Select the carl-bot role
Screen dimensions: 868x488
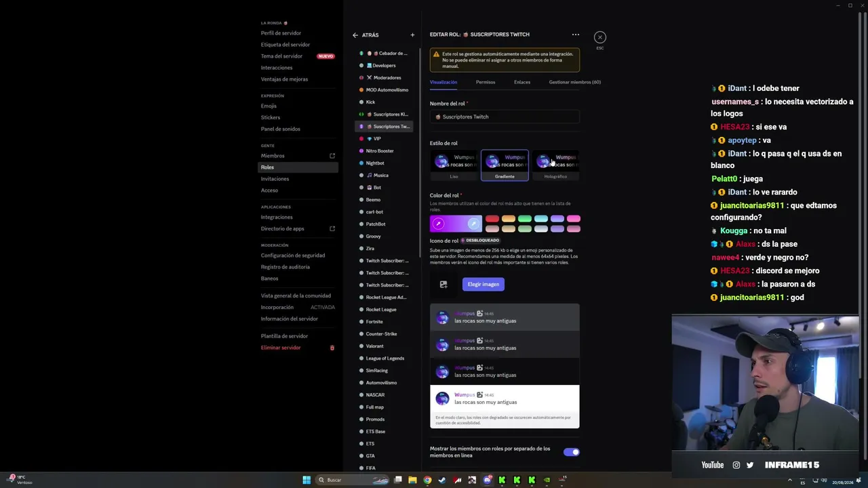(x=384, y=212)
